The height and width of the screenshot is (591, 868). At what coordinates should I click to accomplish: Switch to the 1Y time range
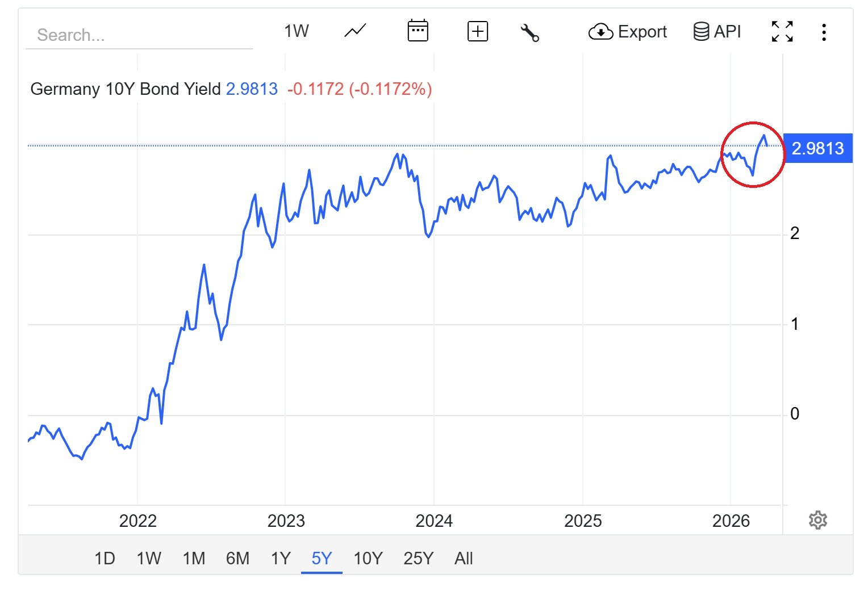281,559
